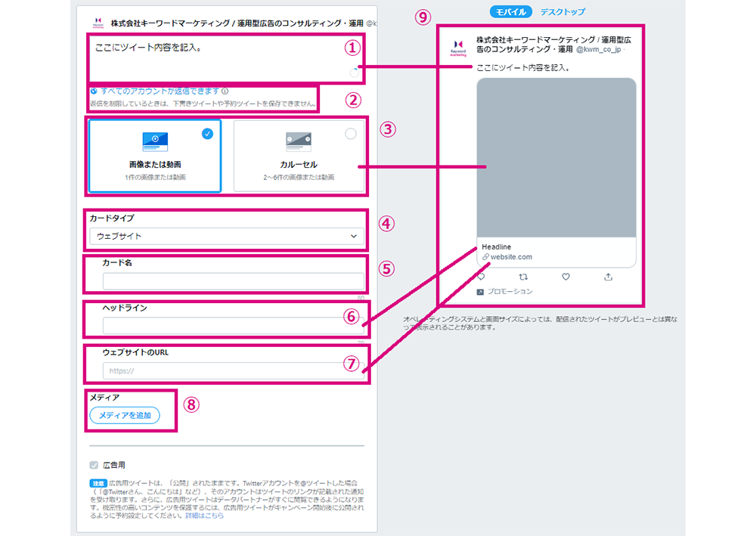The width and height of the screenshot is (756, 536).
Task: Click the account name above the tweet box
Action: tap(237, 23)
